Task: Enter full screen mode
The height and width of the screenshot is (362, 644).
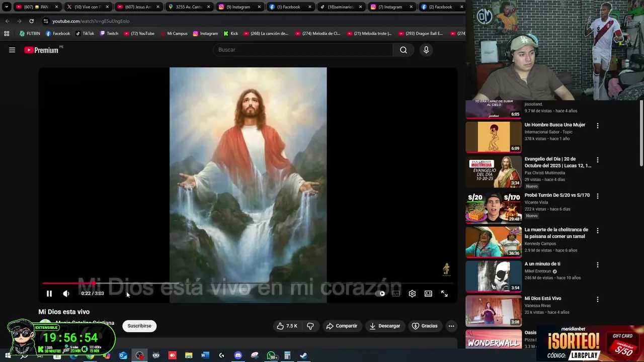Action: 444,294
